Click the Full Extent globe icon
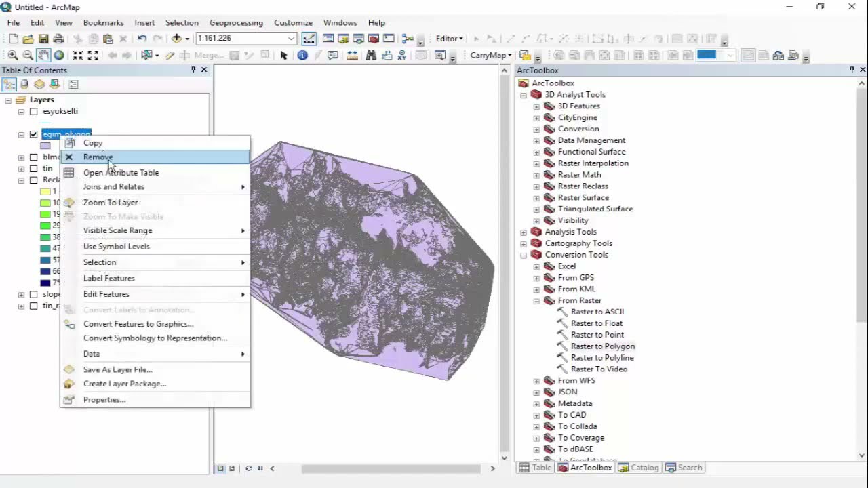Image resolution: width=868 pixels, height=488 pixels. point(59,56)
